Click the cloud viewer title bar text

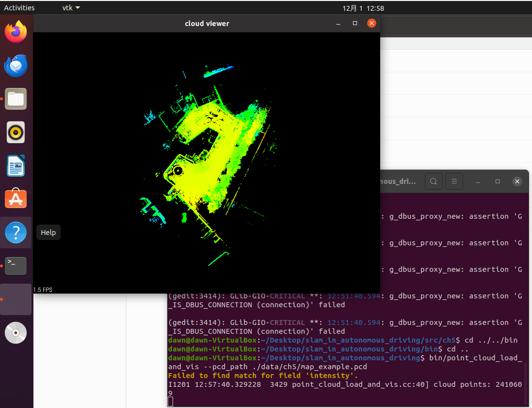coord(207,24)
